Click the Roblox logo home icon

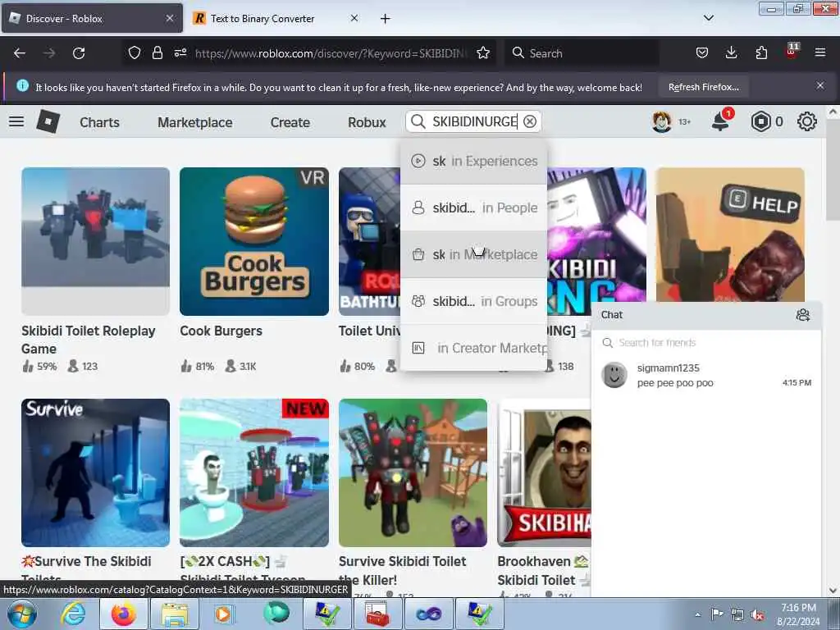tap(48, 121)
